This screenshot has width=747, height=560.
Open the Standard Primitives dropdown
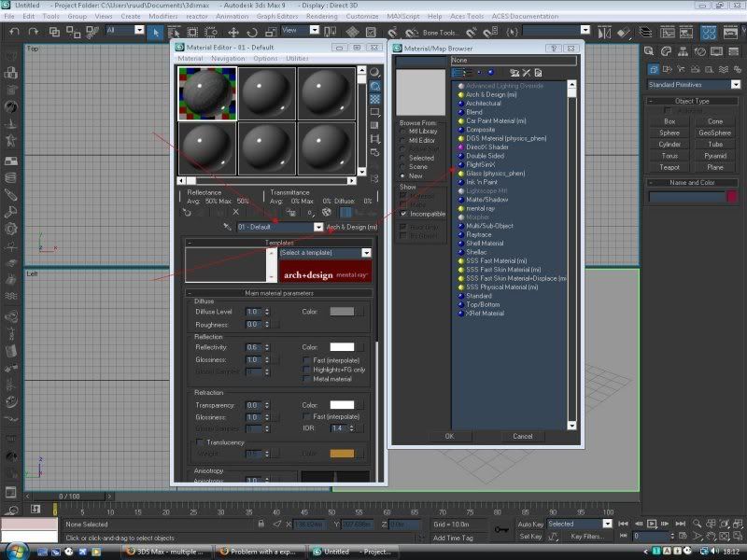(736, 85)
